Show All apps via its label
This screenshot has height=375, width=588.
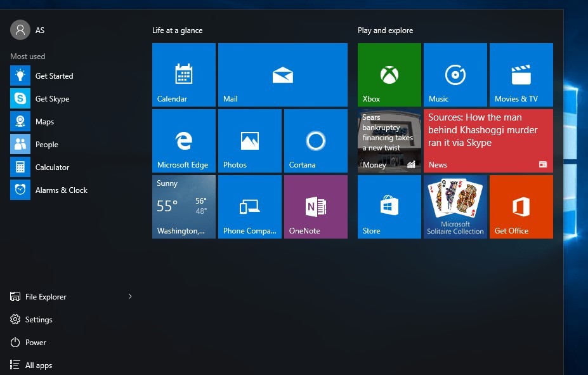[39, 365]
